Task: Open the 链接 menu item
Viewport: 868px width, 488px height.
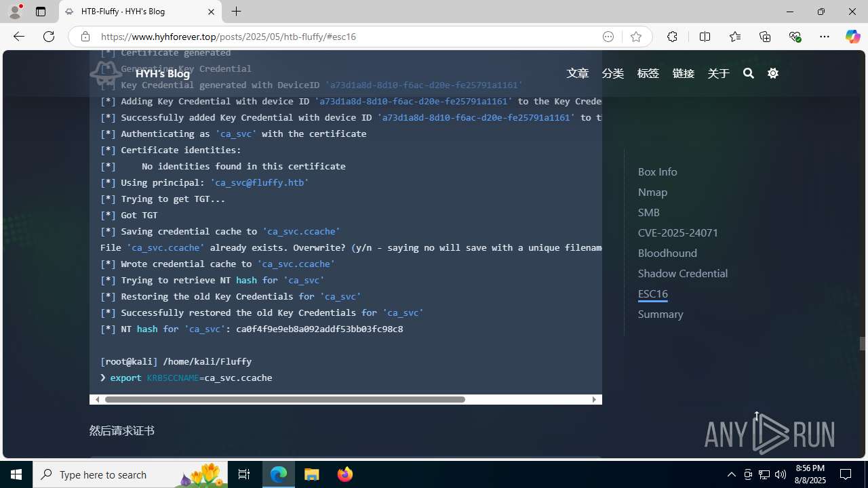Action: click(x=684, y=73)
